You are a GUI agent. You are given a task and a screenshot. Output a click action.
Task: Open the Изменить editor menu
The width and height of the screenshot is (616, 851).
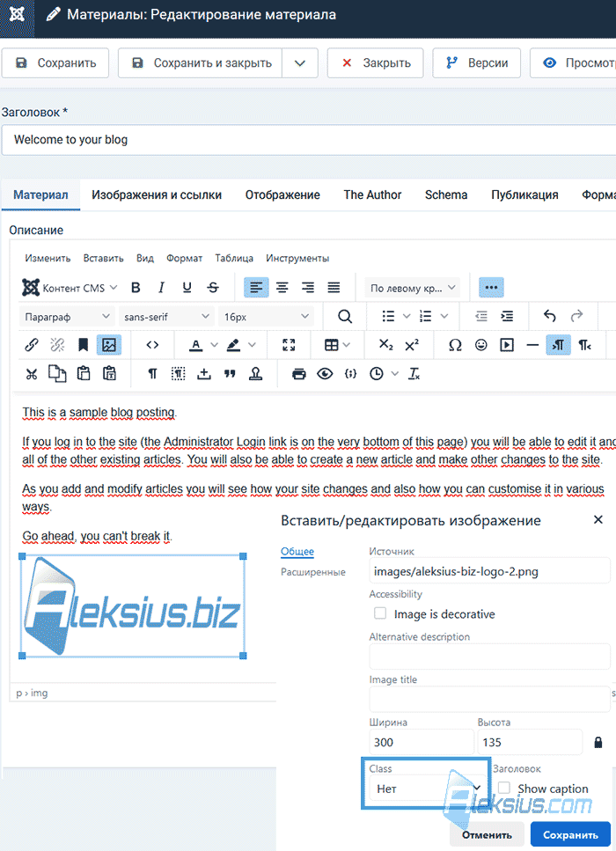(48, 259)
